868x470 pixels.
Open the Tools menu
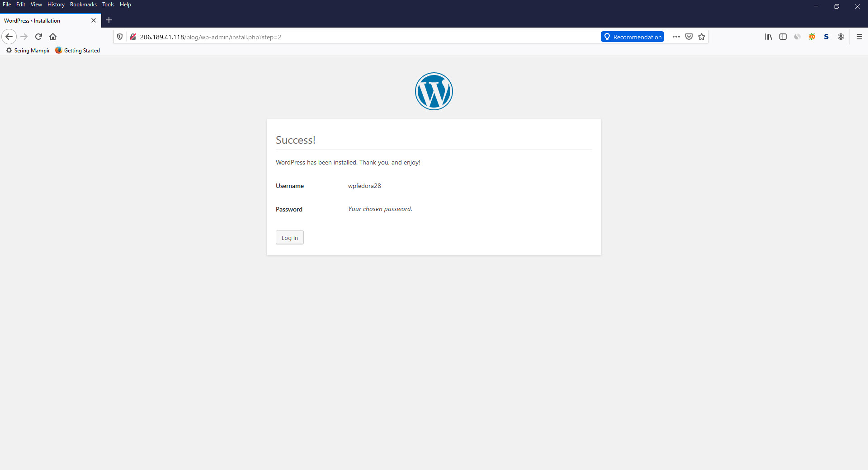click(x=108, y=5)
